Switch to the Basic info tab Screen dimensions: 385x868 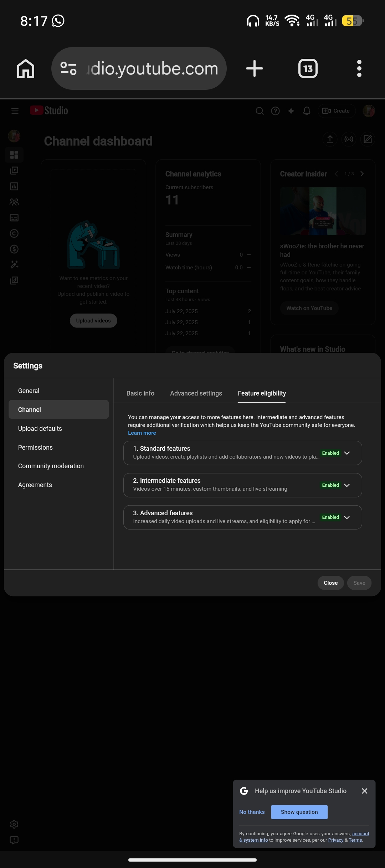tap(140, 393)
